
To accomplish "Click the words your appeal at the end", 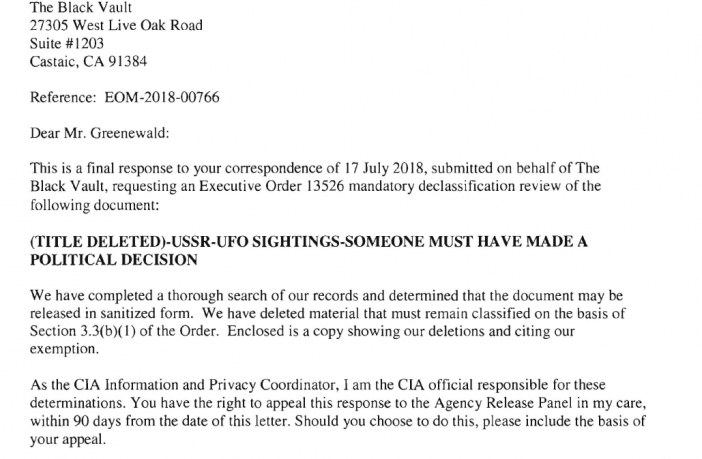I will (x=67, y=439).
